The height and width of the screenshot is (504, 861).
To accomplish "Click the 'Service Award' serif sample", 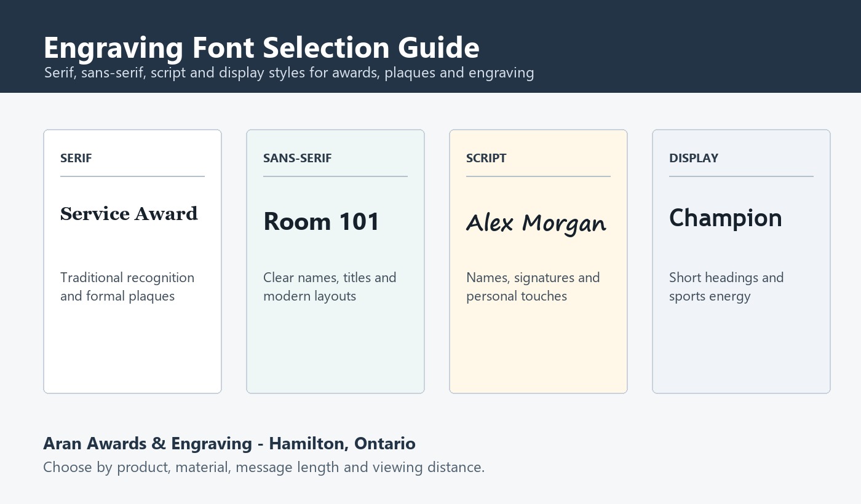I will tap(129, 214).
